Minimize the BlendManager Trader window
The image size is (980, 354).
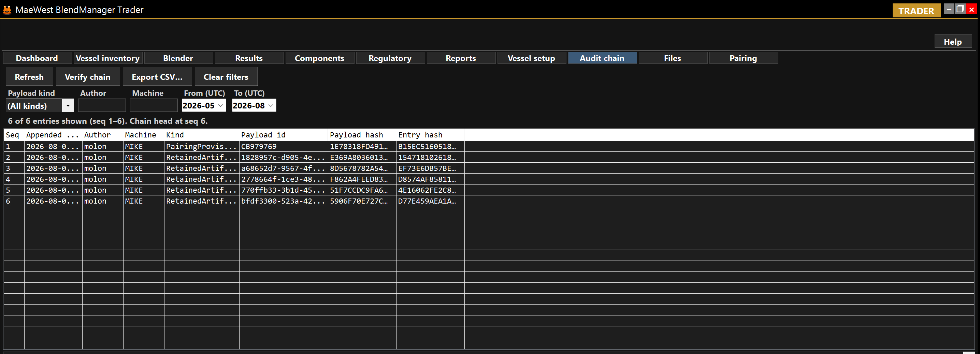tap(949, 9)
